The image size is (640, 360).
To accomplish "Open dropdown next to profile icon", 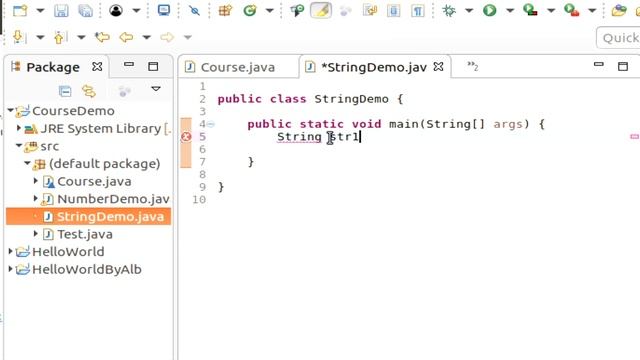I will coord(136,10).
